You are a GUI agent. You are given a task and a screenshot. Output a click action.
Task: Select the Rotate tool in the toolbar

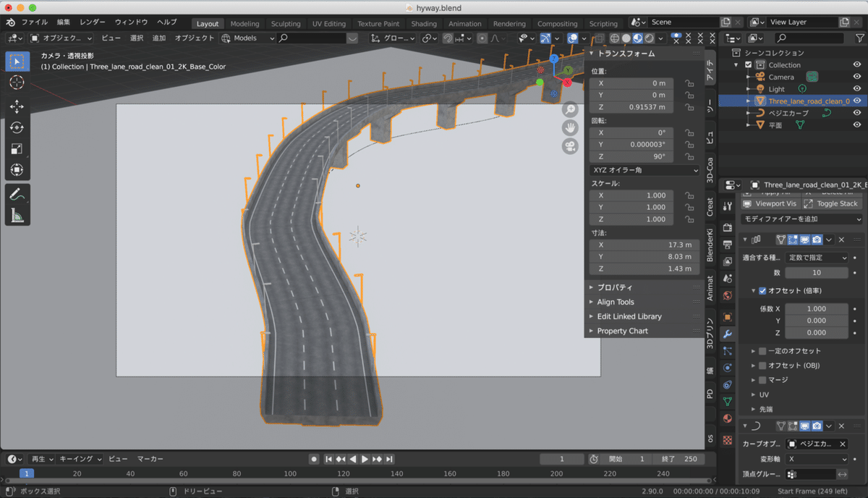(17, 127)
